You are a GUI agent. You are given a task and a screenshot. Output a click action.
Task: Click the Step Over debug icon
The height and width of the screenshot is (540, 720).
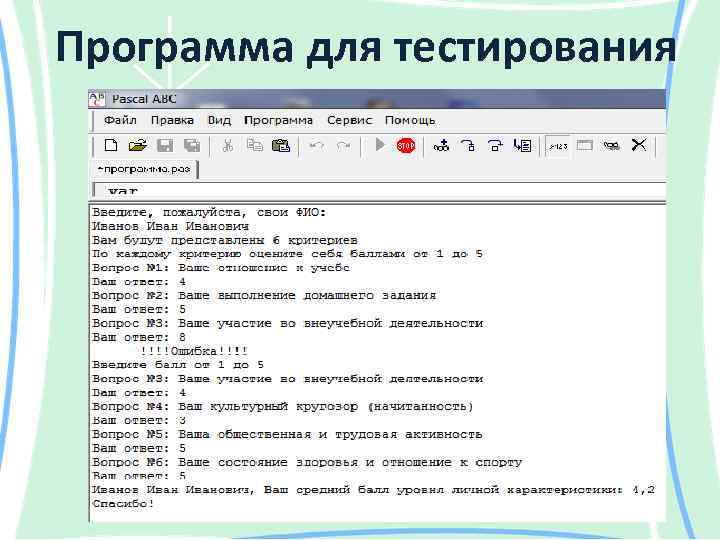(495, 146)
